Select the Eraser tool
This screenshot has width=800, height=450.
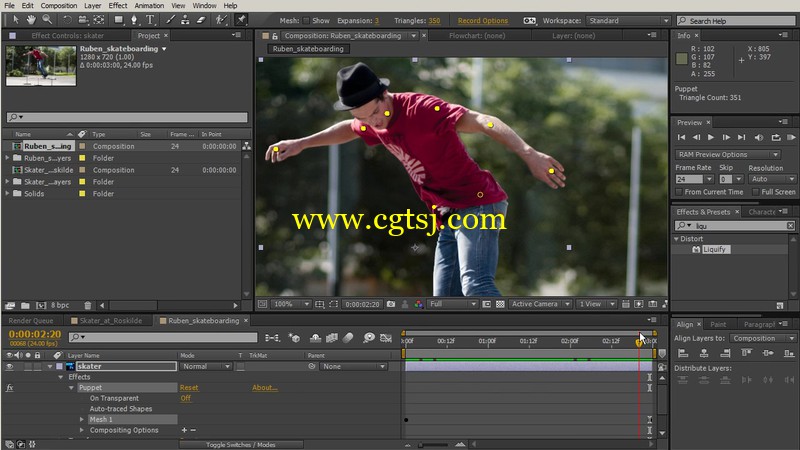(201, 19)
